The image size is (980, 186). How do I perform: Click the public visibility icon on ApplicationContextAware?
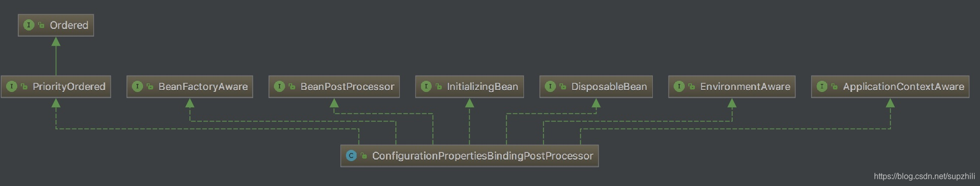coord(834,87)
